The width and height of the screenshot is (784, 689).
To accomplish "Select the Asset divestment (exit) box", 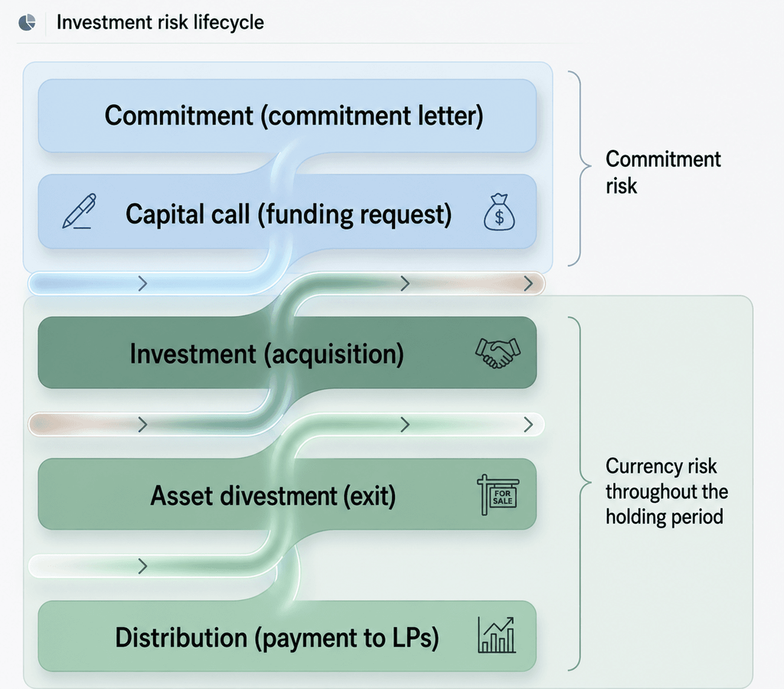I will (288, 494).
